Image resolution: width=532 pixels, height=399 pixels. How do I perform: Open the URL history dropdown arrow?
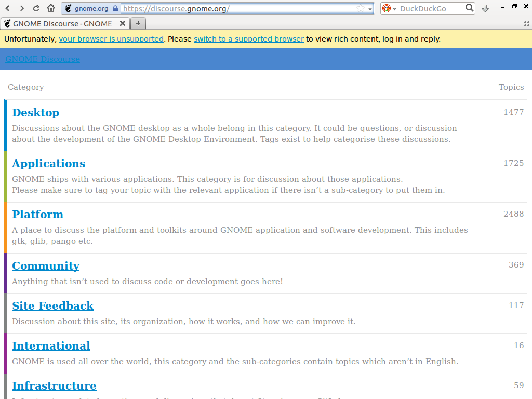pyautogui.click(x=370, y=9)
